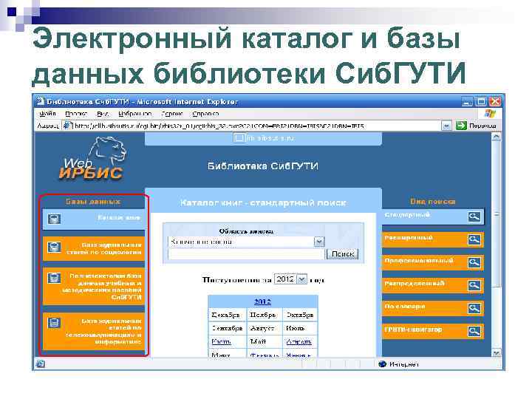Open the СибГУТИ full-text teaching materials database
The height and width of the screenshot is (399, 532).
94,287
